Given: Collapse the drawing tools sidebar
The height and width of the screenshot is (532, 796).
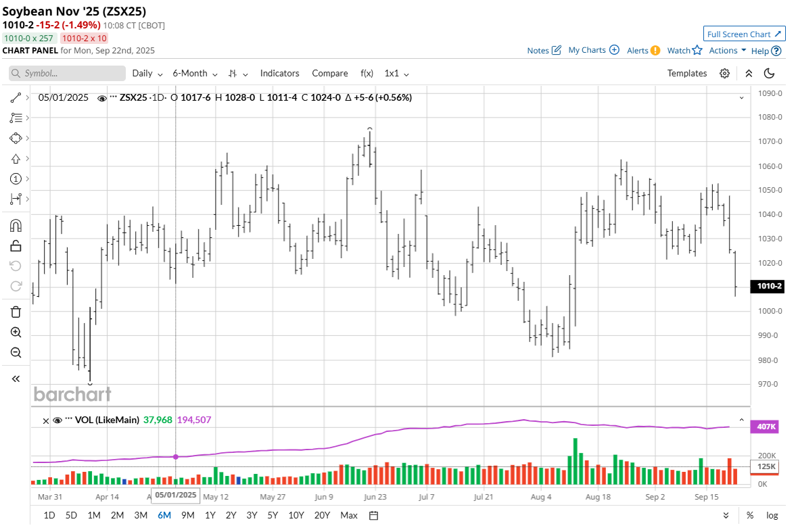Looking at the screenshot, I should pyautogui.click(x=16, y=379).
